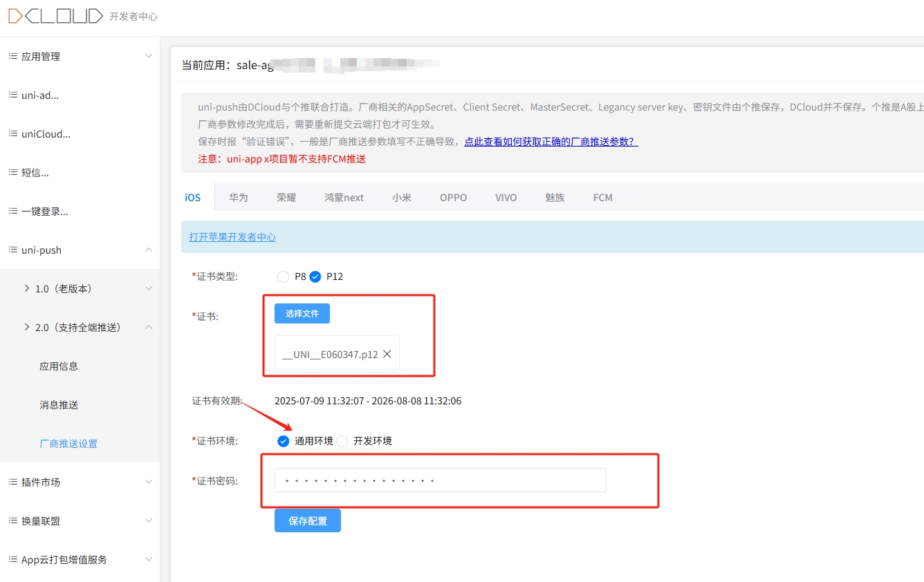924x582 pixels.
Task: Click the list icon beside uni-push
Action: click(12, 250)
